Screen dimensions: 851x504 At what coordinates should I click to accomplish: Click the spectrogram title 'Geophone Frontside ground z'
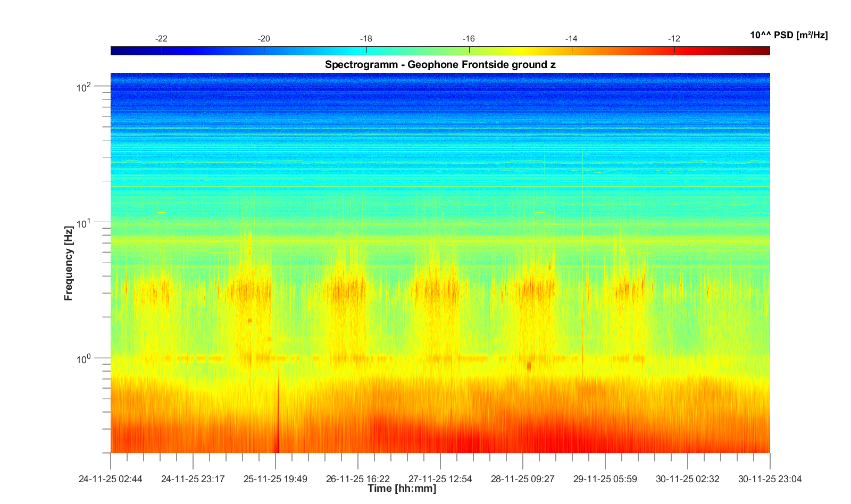[x=440, y=65]
